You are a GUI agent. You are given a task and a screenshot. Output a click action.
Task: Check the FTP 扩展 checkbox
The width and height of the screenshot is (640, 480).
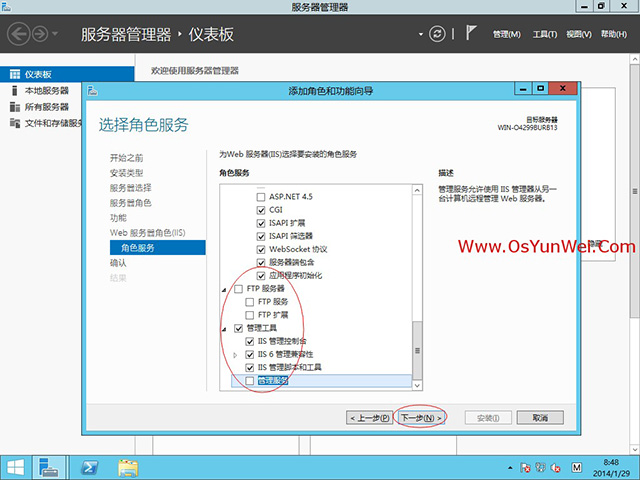tap(249, 315)
